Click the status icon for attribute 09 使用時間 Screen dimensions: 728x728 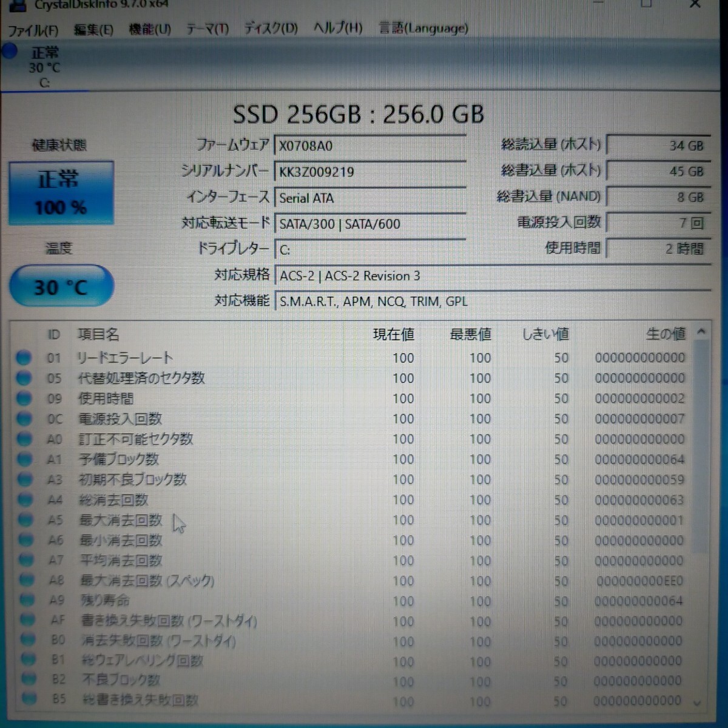point(24,399)
